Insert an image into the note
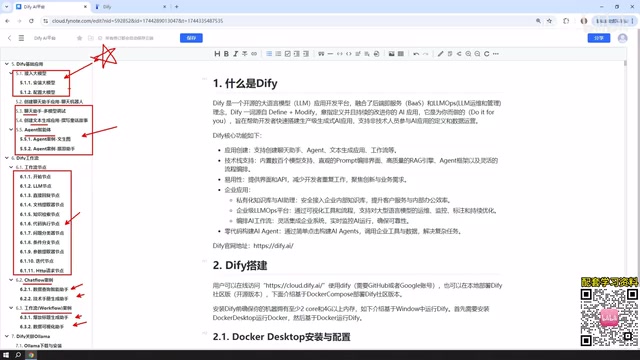This screenshot has height=360, width=640. [391, 54]
